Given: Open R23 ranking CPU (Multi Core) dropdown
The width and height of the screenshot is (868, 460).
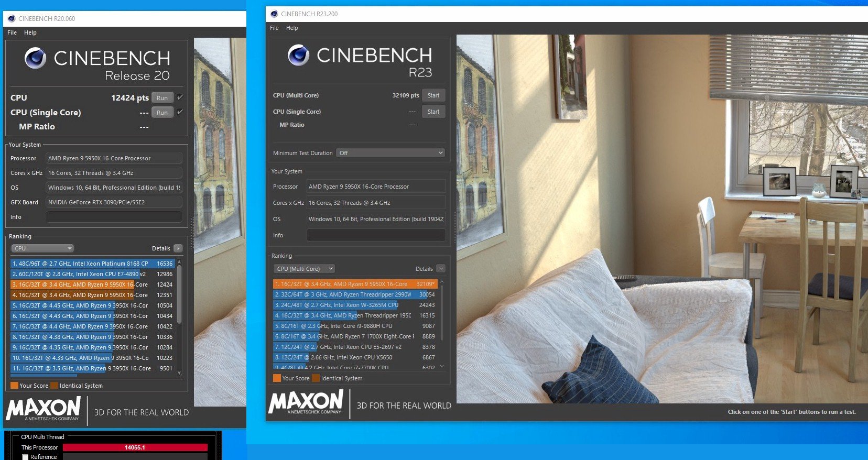Looking at the screenshot, I should (305, 269).
